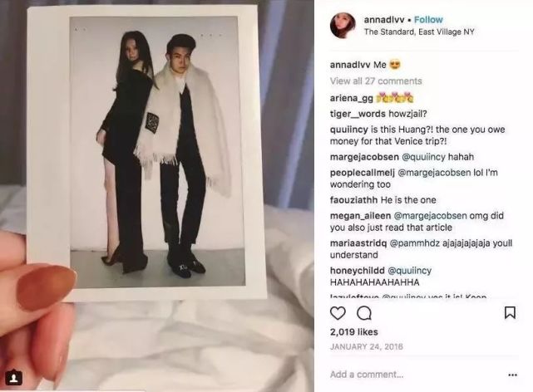Open comments via the speech bubble icon
This screenshot has height=392, width=533.
click(x=364, y=313)
